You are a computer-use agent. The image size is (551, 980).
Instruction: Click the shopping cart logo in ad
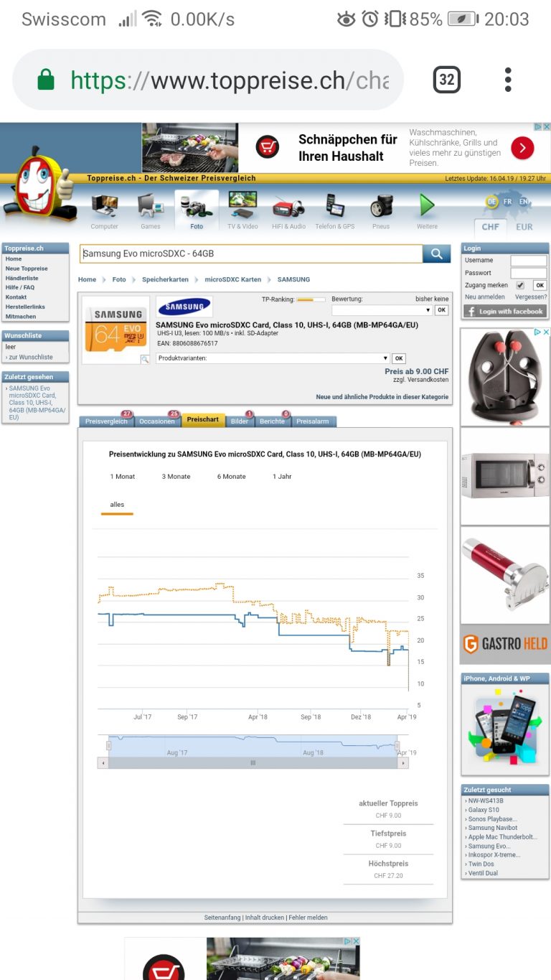tap(268, 147)
